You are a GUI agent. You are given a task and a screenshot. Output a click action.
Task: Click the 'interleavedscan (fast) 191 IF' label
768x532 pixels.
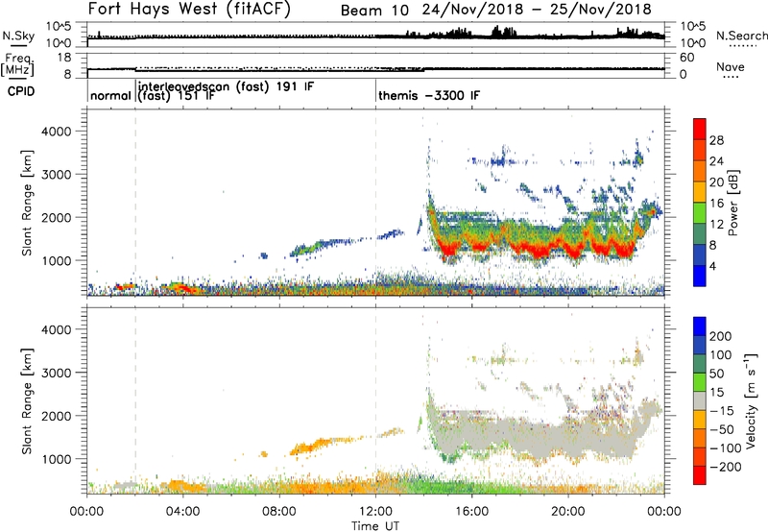(226, 86)
